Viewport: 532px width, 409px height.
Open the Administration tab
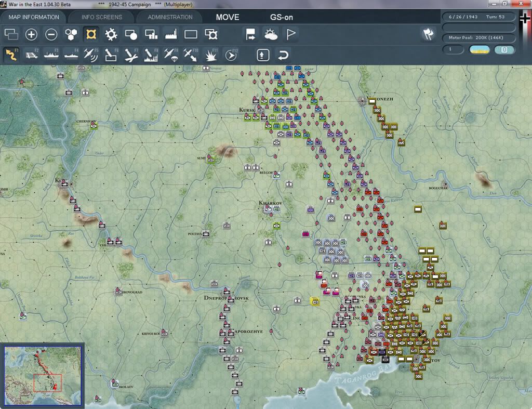point(170,17)
